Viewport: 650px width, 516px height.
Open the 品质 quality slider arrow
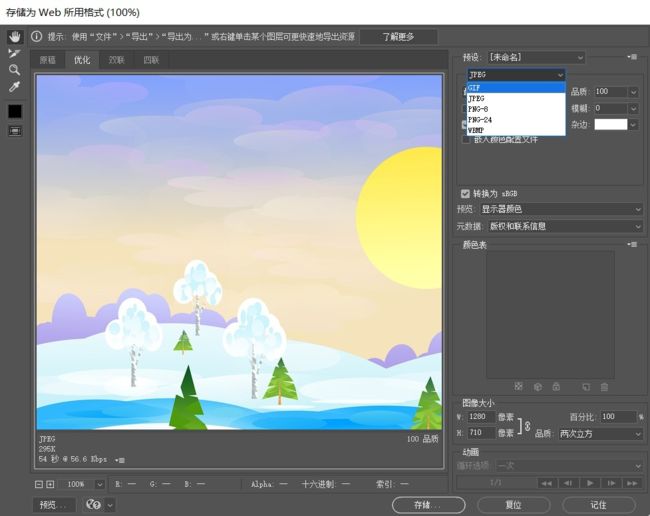click(x=633, y=92)
